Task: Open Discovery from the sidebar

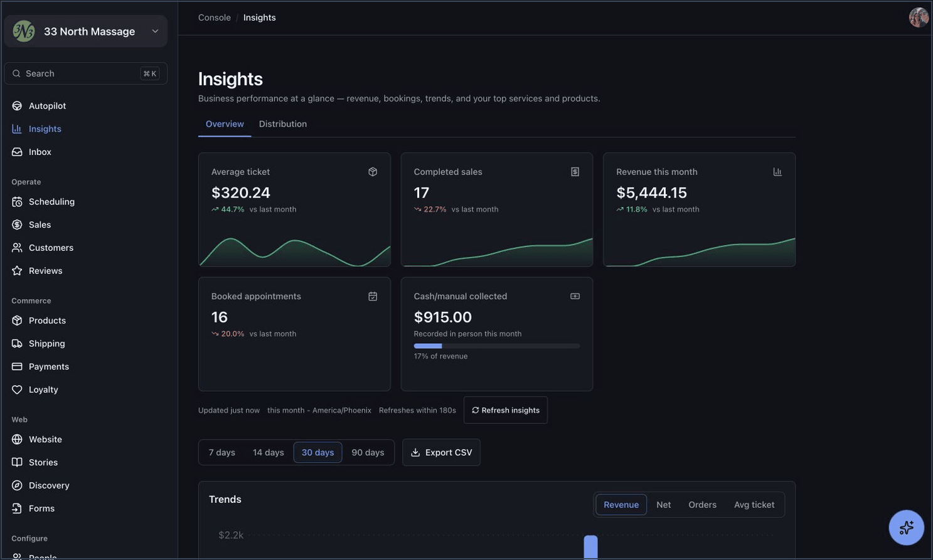Action: 86,485
